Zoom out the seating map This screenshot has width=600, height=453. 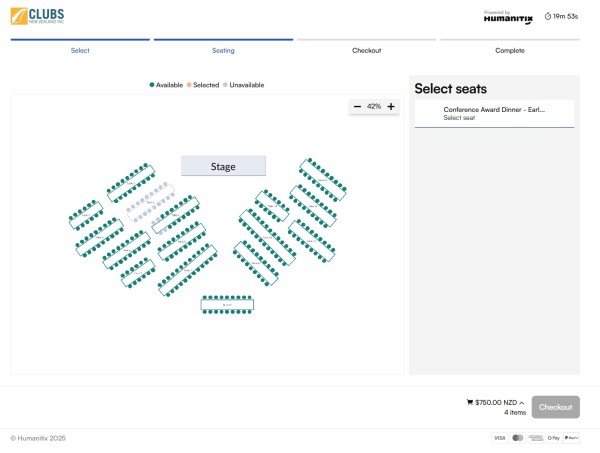point(357,107)
